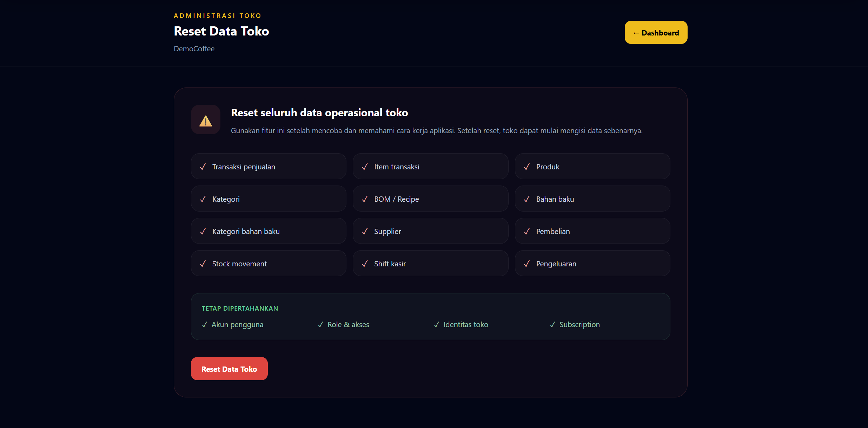The width and height of the screenshot is (868, 428).
Task: Click the checkmark beside Pembelian
Action: point(527,231)
